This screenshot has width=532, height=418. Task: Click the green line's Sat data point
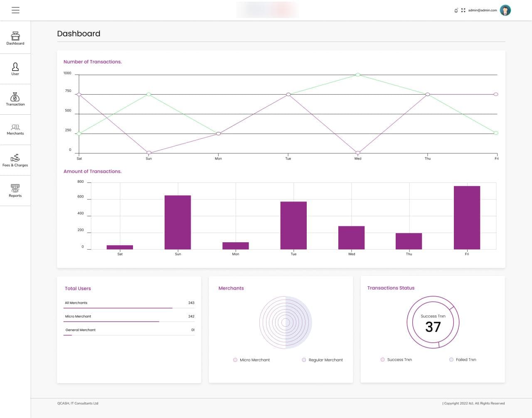tap(79, 133)
